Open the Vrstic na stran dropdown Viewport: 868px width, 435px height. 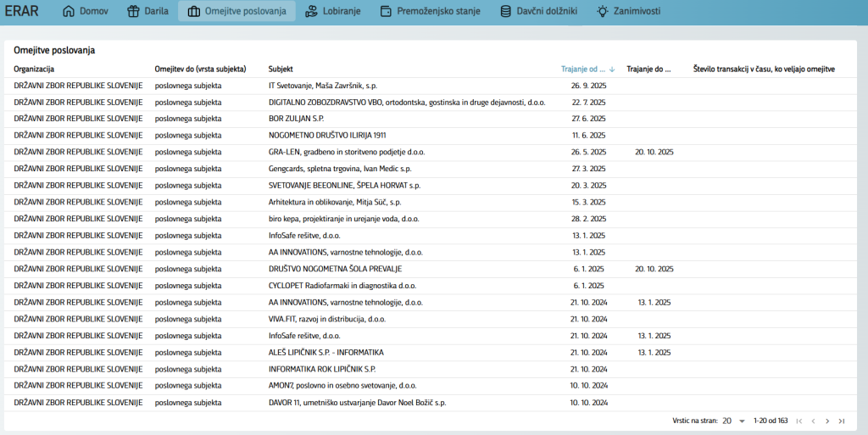click(x=733, y=421)
